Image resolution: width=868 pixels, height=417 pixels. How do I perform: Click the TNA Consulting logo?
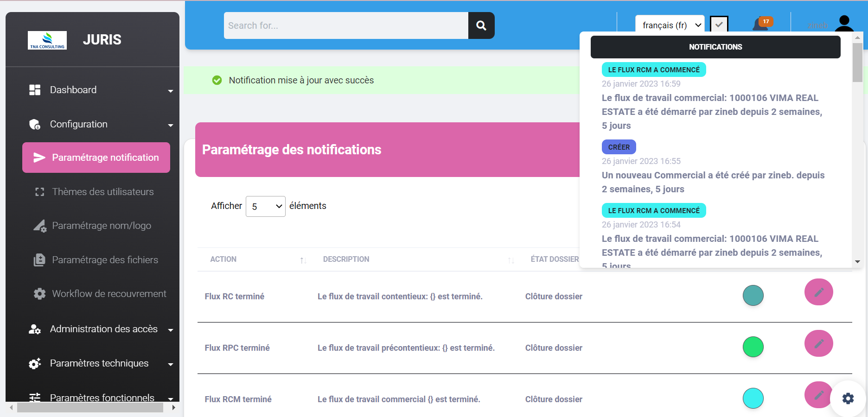tap(47, 40)
